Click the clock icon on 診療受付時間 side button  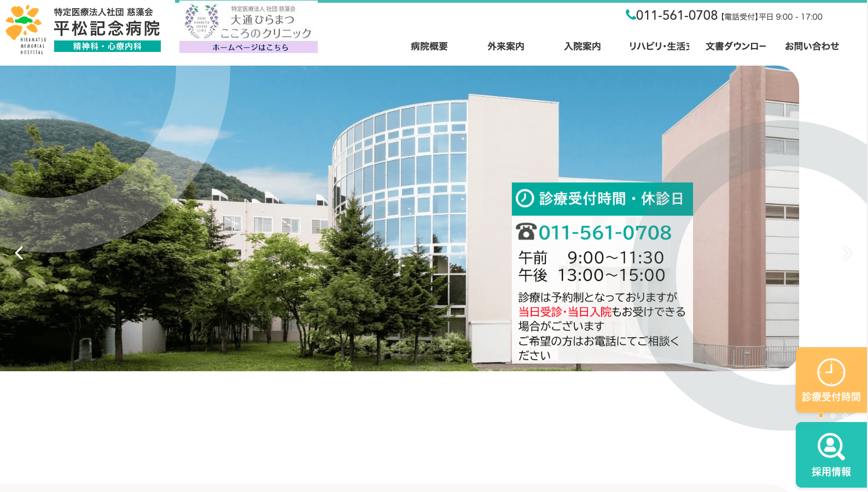(831, 372)
